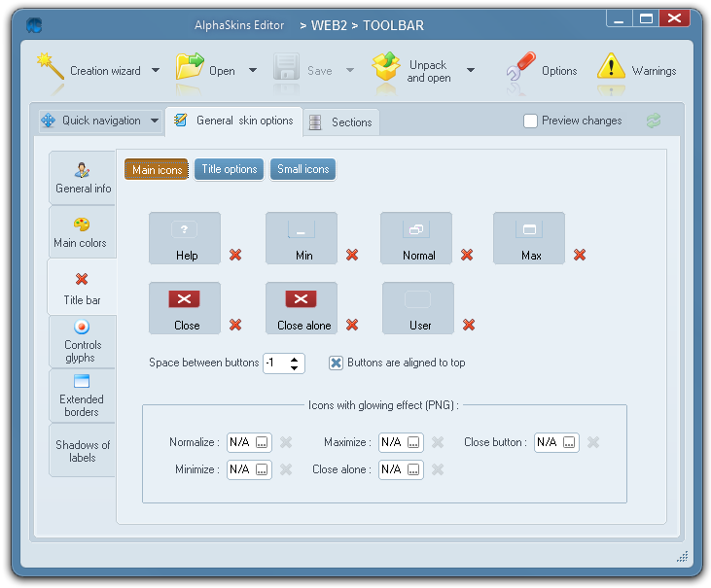The image size is (711, 588).
Task: Click the green refresh icon near Preview changes
Action: coord(654,121)
